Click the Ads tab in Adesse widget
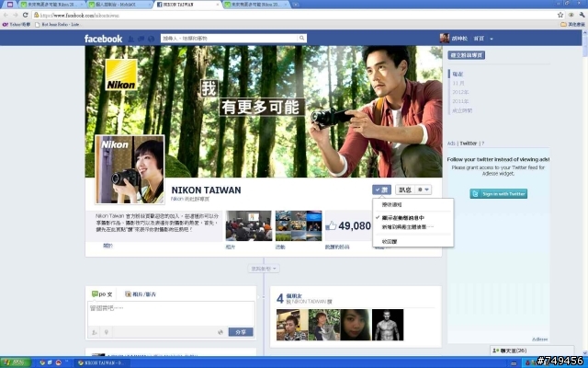The image size is (588, 368). [451, 144]
